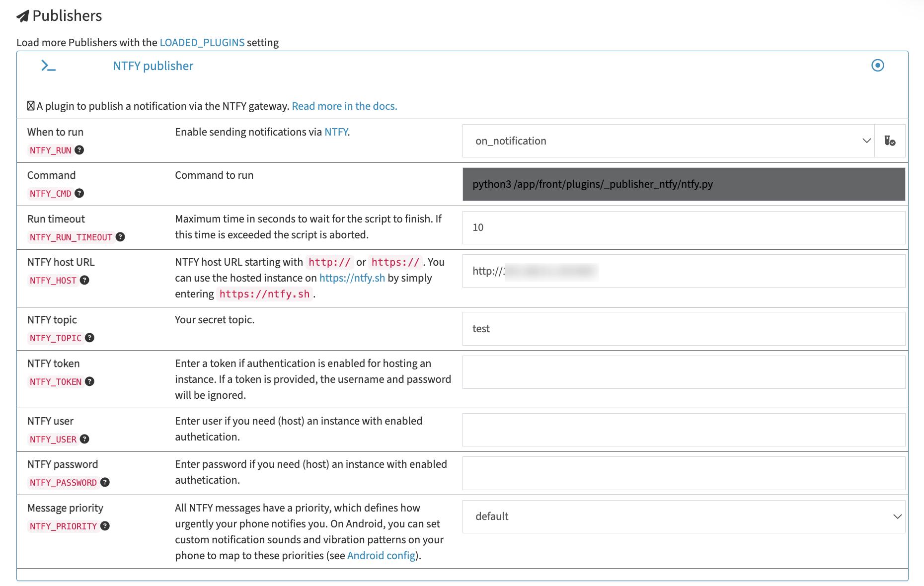Click the NTFY_PRIORITY setting code label

[63, 526]
